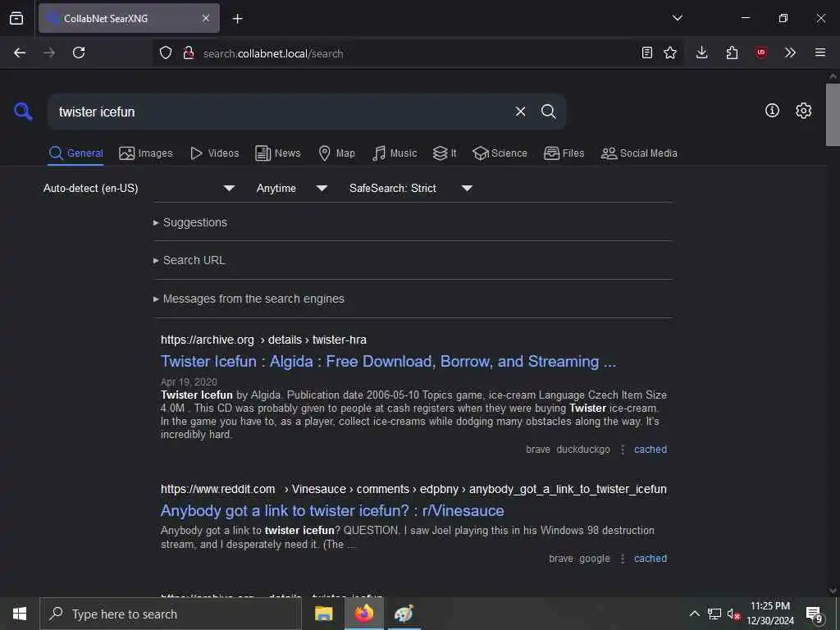Open the Downloads panel
Screen dimensions: 840x630
702,52
